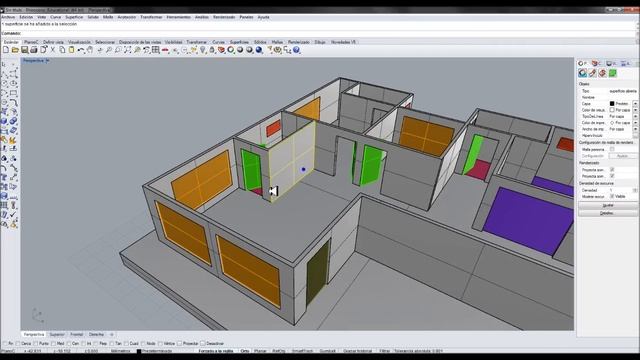Enable the Cerca osnap checkbox
Image resolution: width=640 pixels, height=360 pixels.
click(17, 344)
